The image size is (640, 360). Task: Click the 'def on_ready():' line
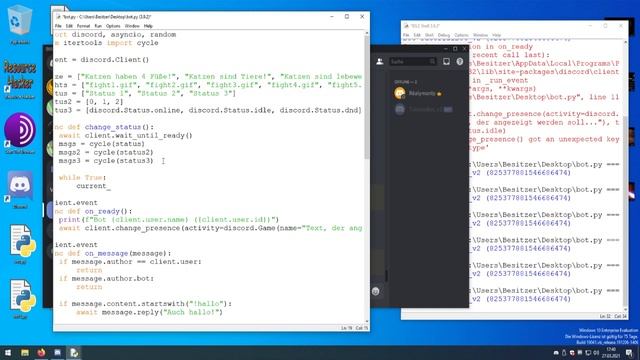[93, 211]
